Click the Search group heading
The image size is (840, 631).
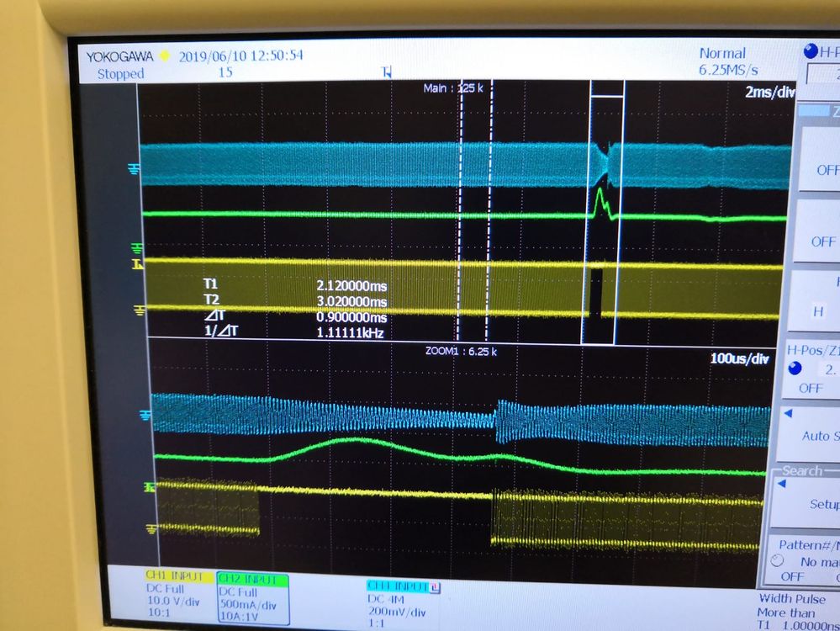click(x=802, y=470)
